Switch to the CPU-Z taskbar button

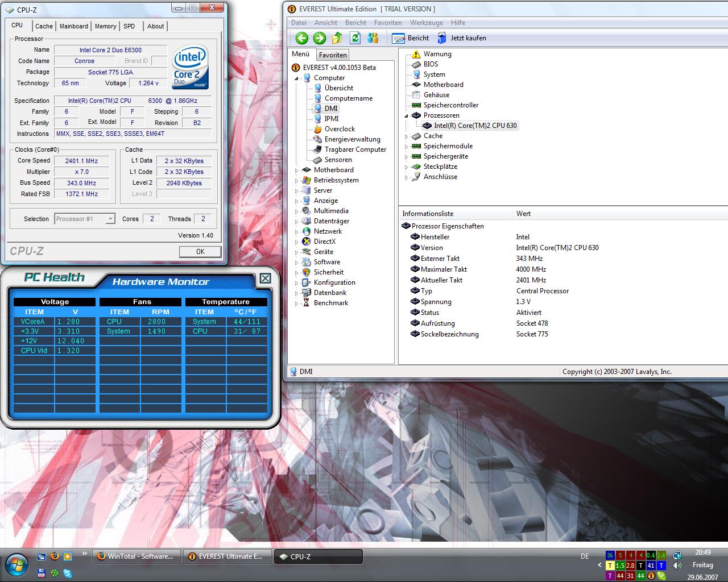point(318,556)
